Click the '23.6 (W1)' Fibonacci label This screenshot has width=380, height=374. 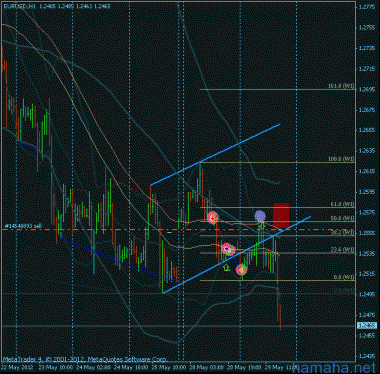pos(342,249)
